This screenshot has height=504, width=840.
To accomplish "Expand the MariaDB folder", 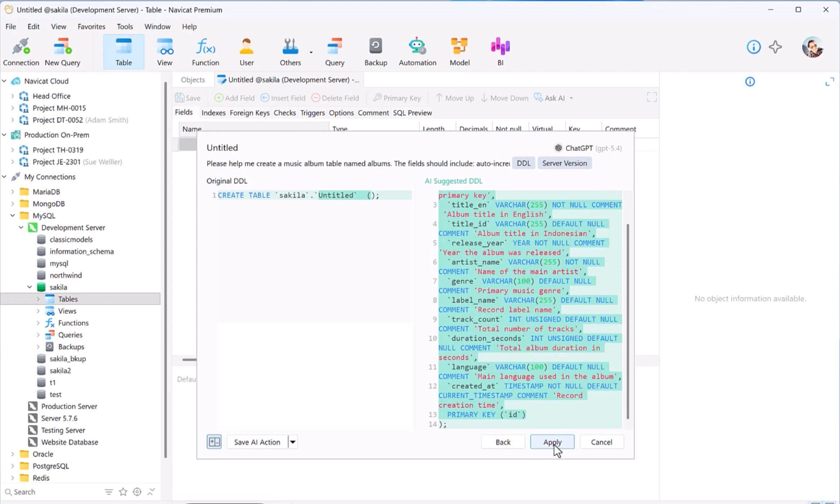I will [13, 192].
